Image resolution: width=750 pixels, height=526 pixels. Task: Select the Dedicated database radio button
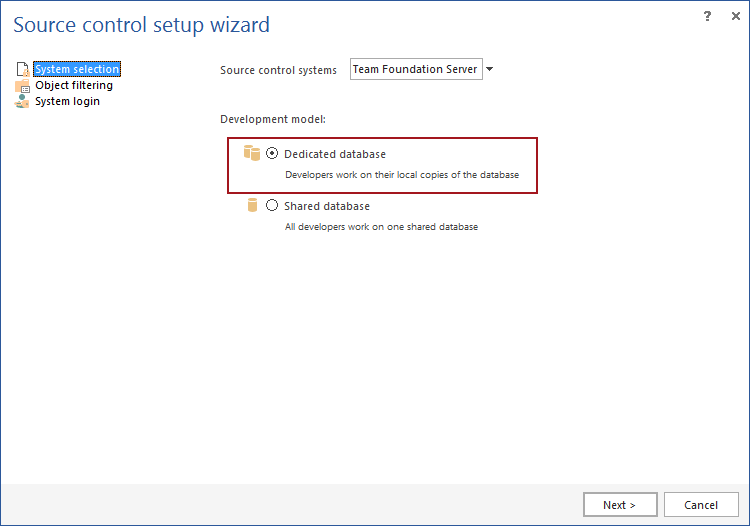click(272, 154)
